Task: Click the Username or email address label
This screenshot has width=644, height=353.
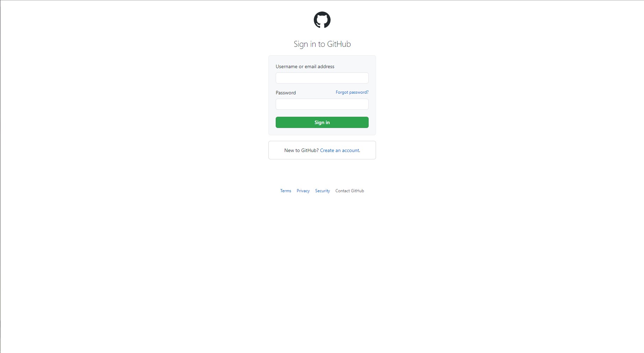Action: pos(305,66)
